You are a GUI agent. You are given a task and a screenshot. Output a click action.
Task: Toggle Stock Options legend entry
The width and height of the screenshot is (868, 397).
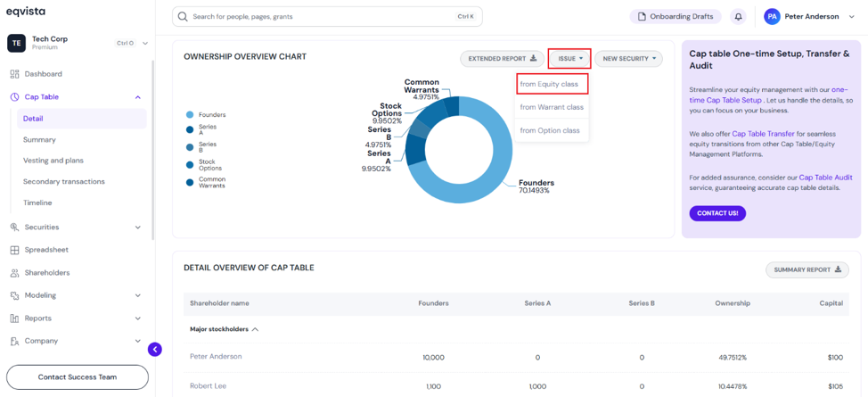tap(204, 165)
